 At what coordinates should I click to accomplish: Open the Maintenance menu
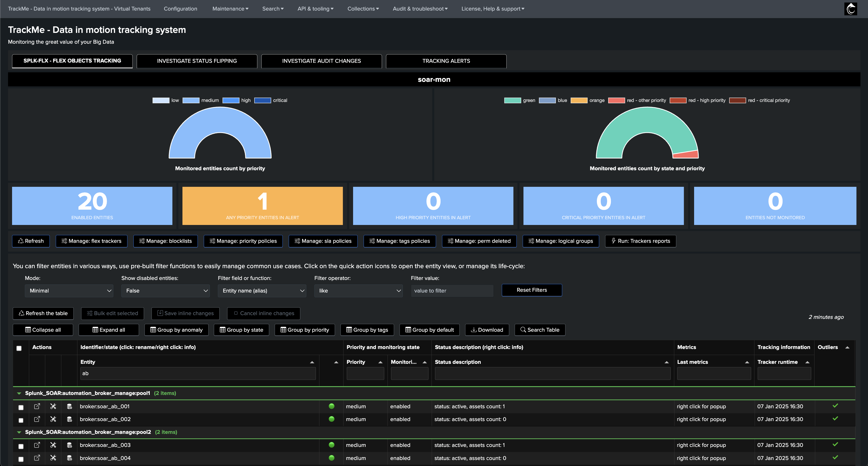click(x=230, y=9)
